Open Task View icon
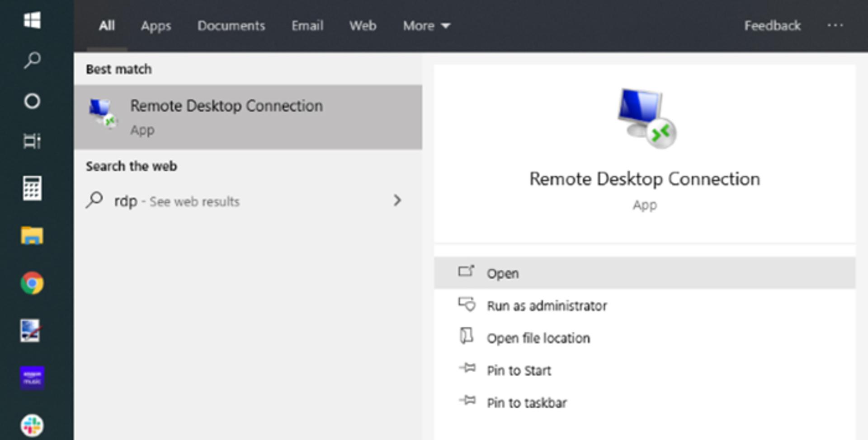The image size is (868, 440). coord(32,141)
